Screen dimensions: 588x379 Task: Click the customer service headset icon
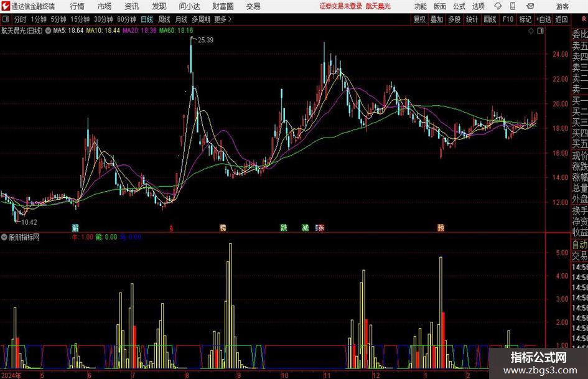coord(498,6)
